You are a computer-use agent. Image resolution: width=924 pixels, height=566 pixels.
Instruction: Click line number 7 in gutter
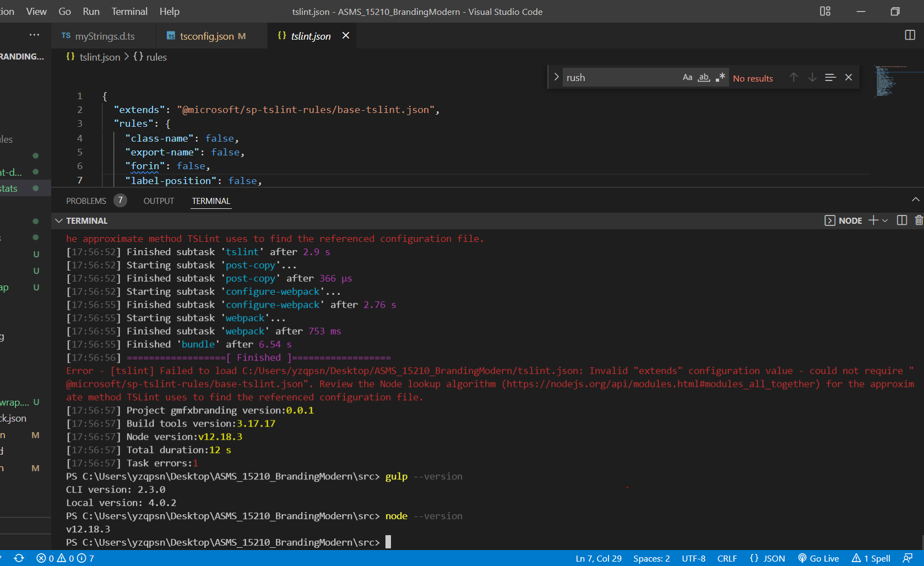pos(80,180)
